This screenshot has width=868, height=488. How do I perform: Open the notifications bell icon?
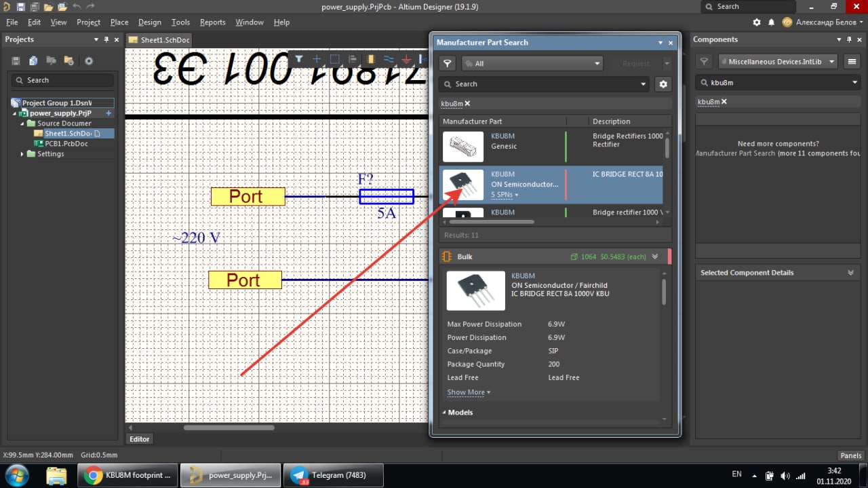[771, 22]
